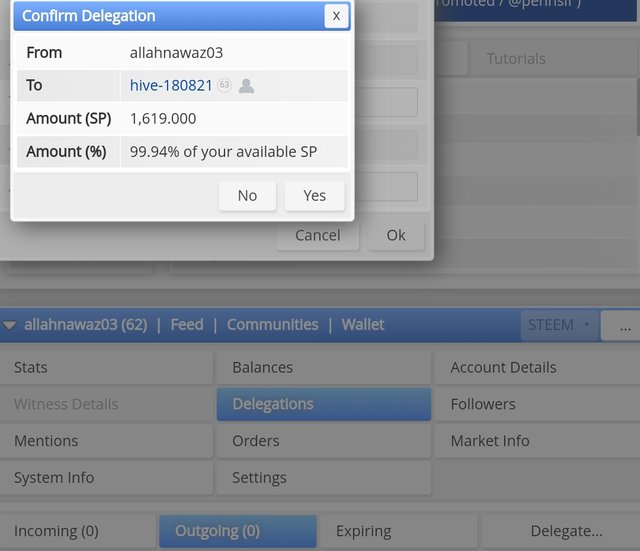Open the Orders tab
Screen dimensions: 640x551
click(x=324, y=441)
